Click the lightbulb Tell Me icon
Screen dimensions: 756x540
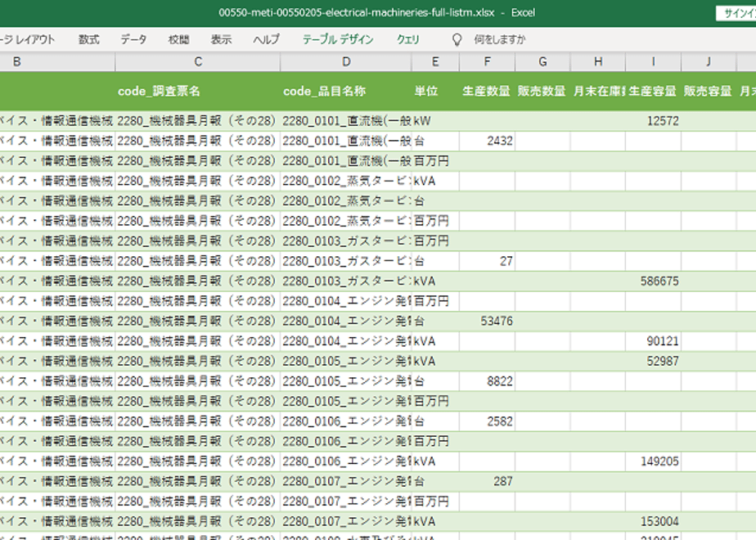click(457, 39)
